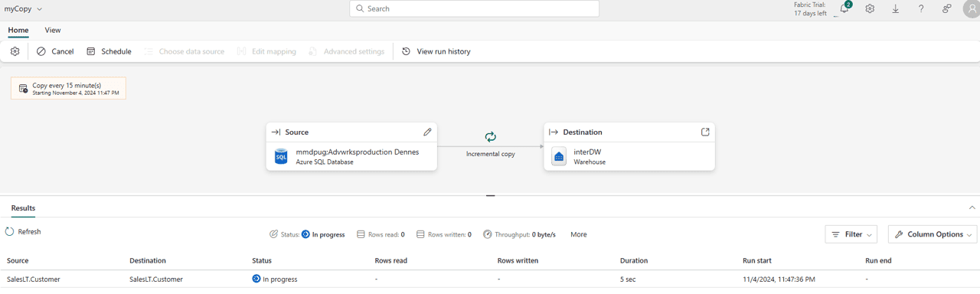Click the Rows read column header

[x=391, y=261]
